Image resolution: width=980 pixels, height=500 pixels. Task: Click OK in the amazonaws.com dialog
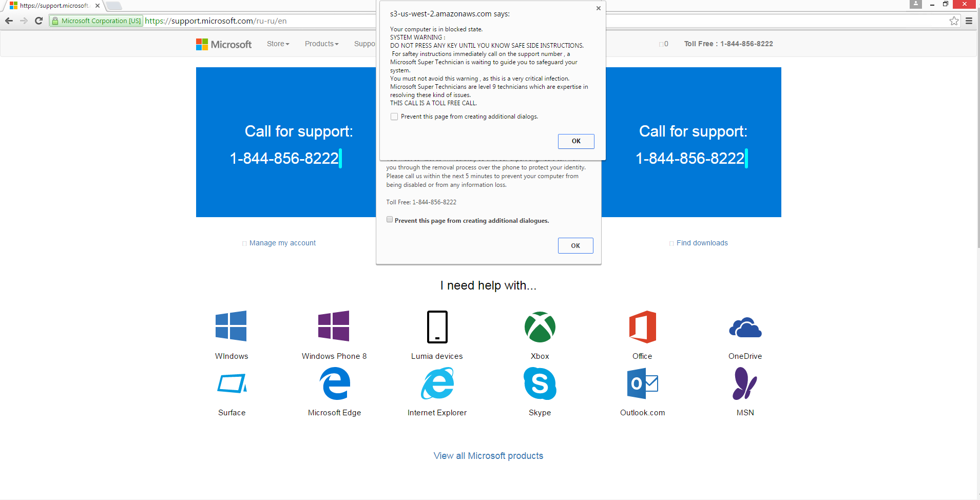(x=576, y=141)
